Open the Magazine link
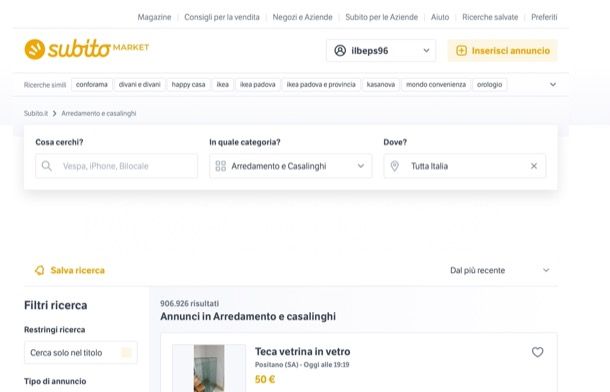610x392 pixels. [x=154, y=17]
